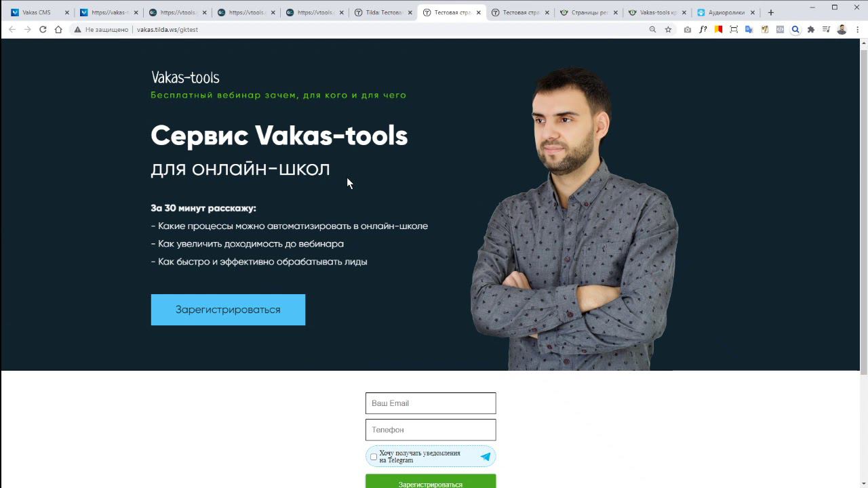This screenshot has width=868, height=488.
Task: Open a new browser tab
Action: pos(770,12)
